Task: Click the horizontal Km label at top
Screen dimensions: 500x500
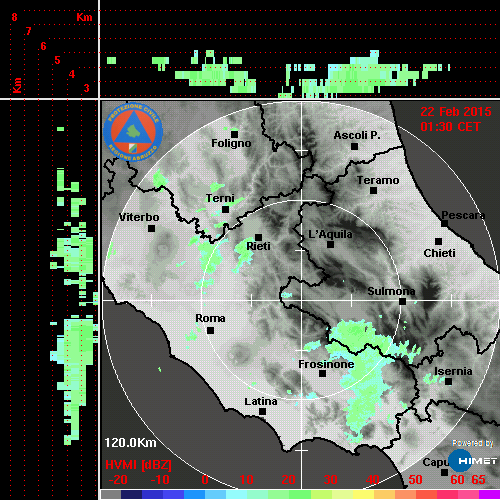Action: point(84,17)
